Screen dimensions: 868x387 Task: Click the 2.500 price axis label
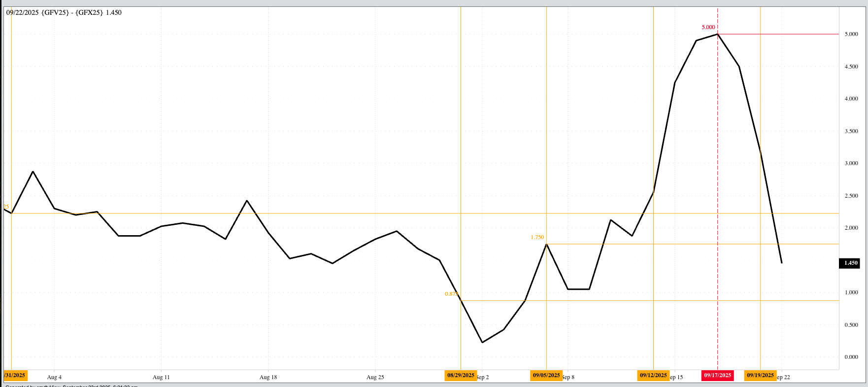[x=851, y=196]
